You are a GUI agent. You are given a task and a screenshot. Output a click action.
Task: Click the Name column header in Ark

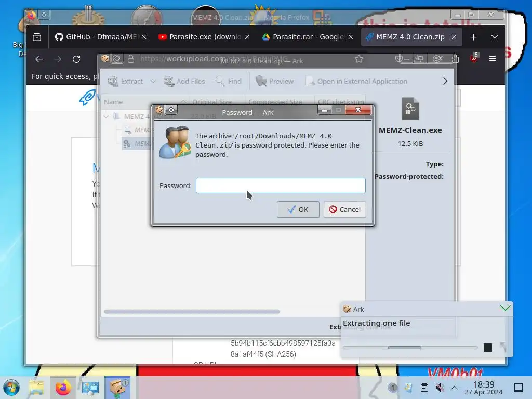[145, 102]
